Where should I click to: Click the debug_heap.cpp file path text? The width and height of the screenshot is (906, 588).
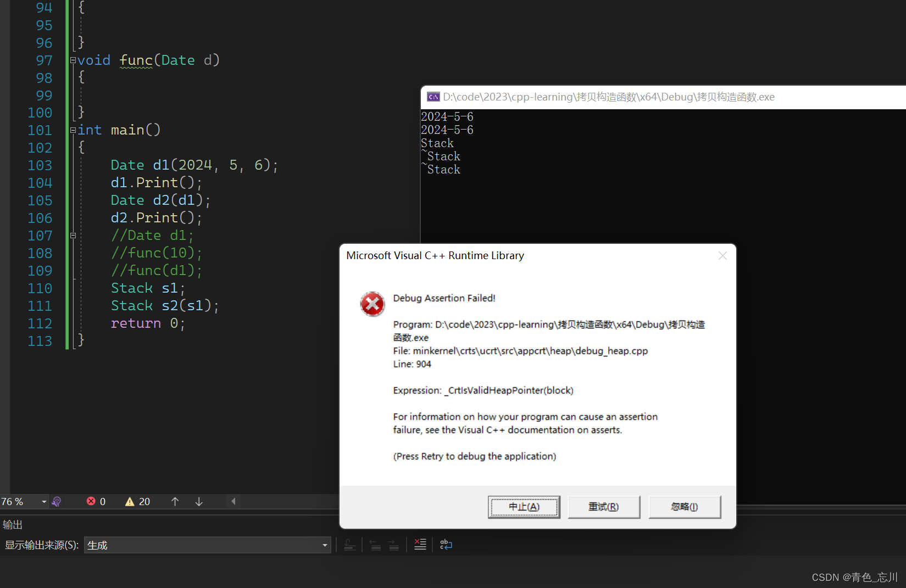pyautogui.click(x=530, y=351)
